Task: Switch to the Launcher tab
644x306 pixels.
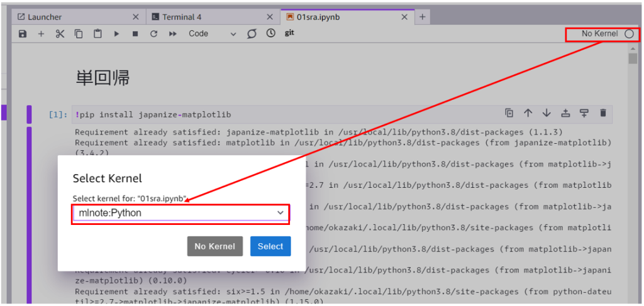Action: (77, 17)
